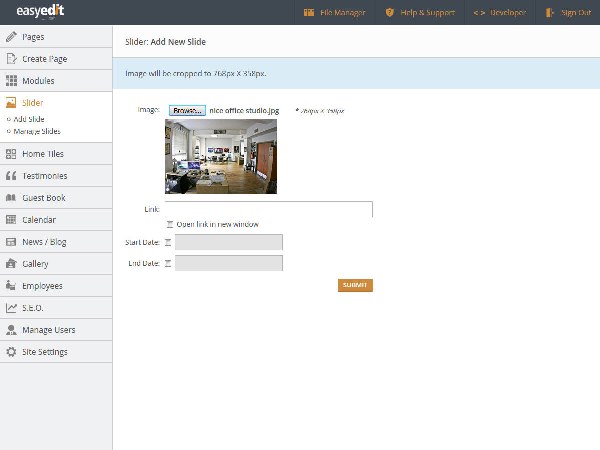The width and height of the screenshot is (600, 450).
Task: Click the office studio image preview
Action: [x=220, y=156]
